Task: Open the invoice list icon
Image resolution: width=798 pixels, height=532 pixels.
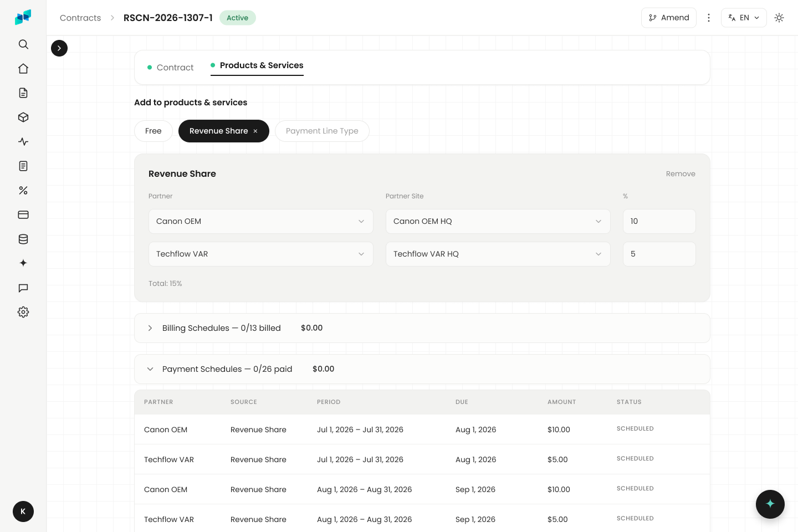Action: (x=23, y=166)
